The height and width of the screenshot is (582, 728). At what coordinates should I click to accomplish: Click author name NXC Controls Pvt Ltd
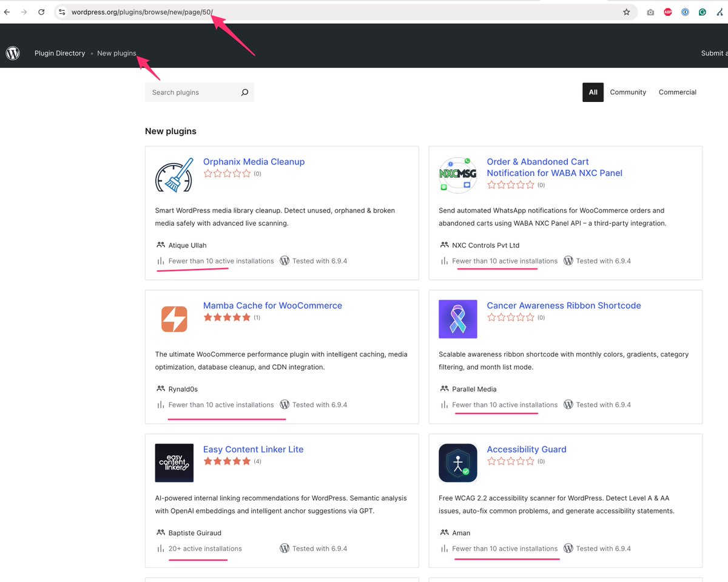[x=486, y=245]
